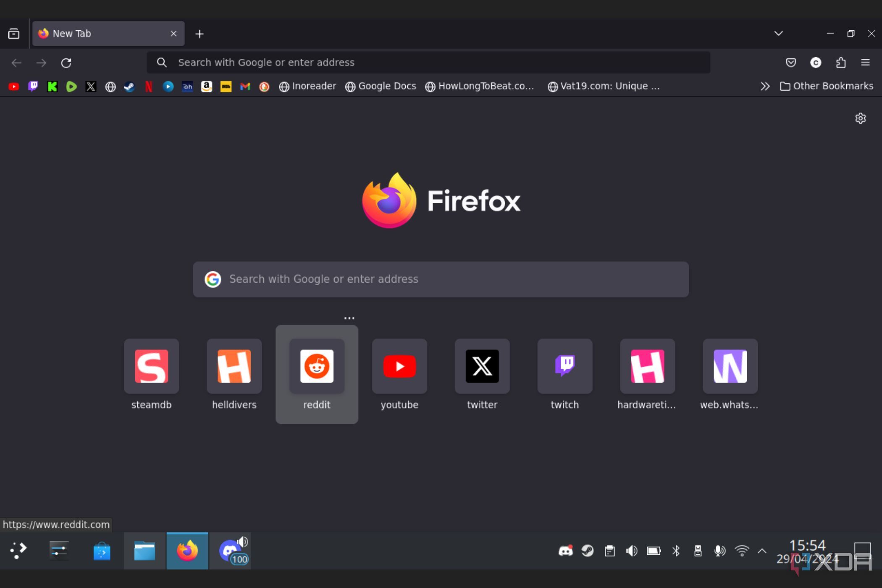Open the clipboard tray icon

tap(610, 551)
